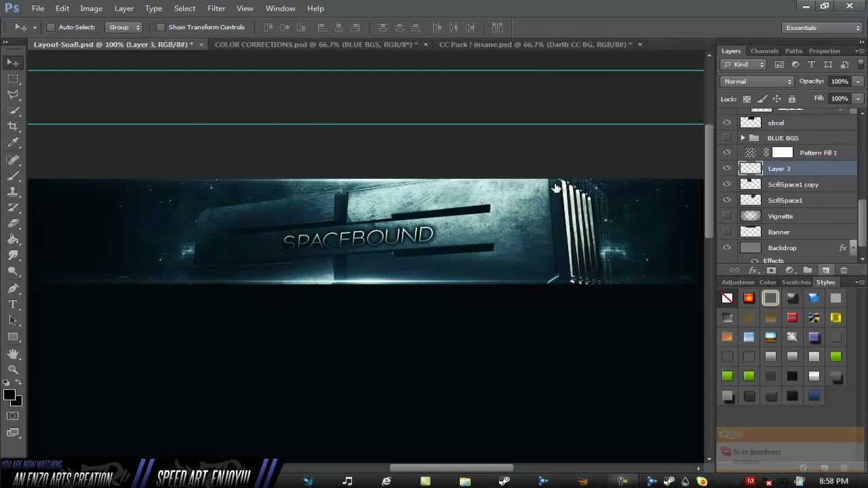This screenshot has width=868, height=488.
Task: Switch to the Paths tab
Action: click(793, 51)
